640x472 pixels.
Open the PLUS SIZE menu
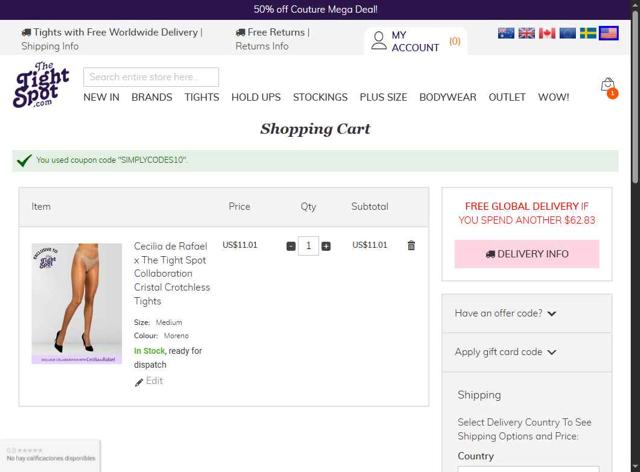tap(383, 97)
